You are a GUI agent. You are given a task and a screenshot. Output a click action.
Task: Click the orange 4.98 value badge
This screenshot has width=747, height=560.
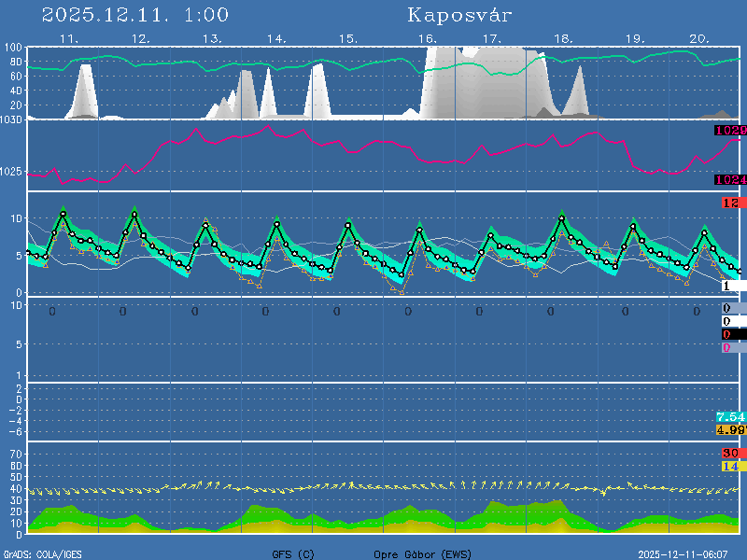729,429
